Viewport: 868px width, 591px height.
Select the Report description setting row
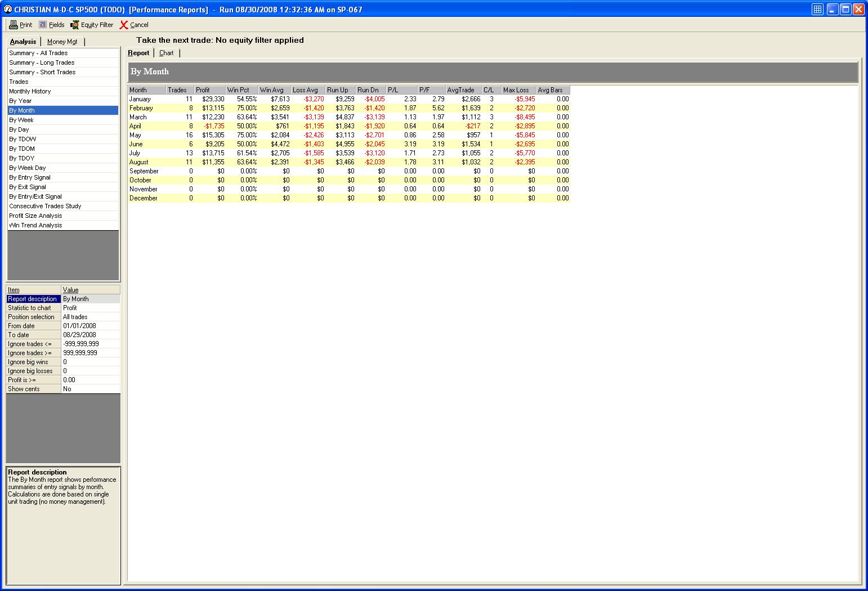tap(63, 299)
